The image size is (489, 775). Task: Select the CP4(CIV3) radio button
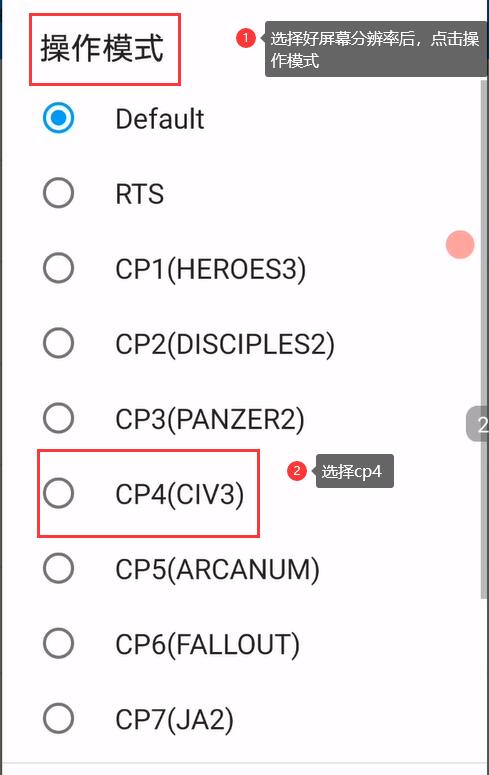58,493
